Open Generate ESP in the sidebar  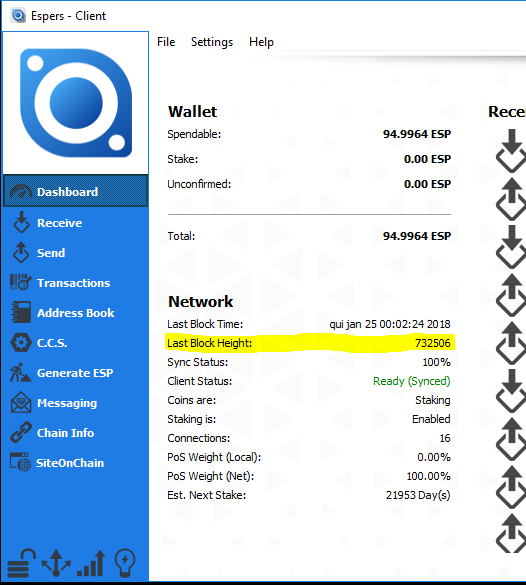[75, 373]
